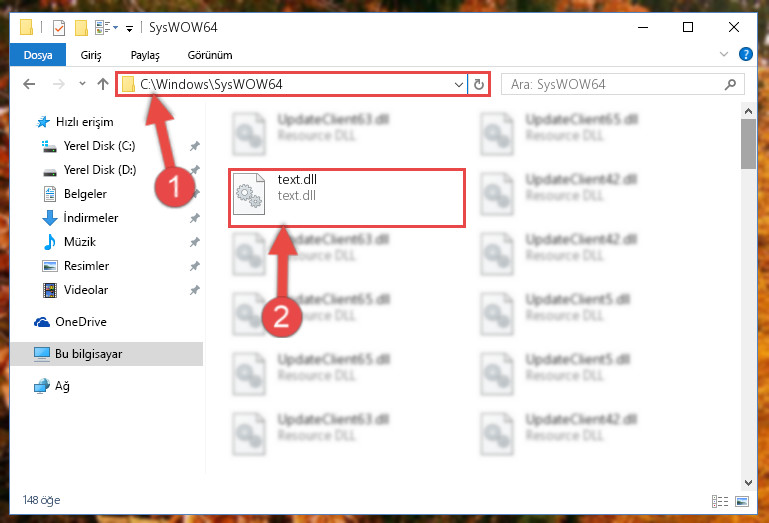Go up one folder level
769x523 pixels.
pyautogui.click(x=103, y=84)
